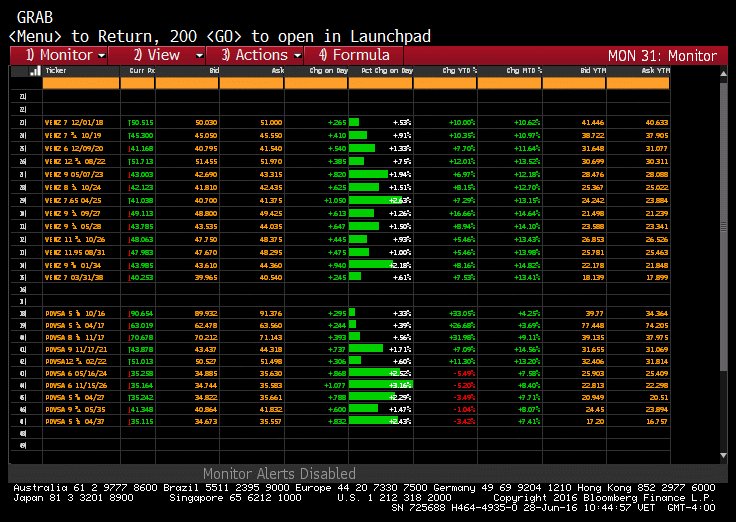Viewport: 736px width, 522px height.
Task: Click the -5.49% YTD change for PDVSA 05/16/24
Action: 464,373
